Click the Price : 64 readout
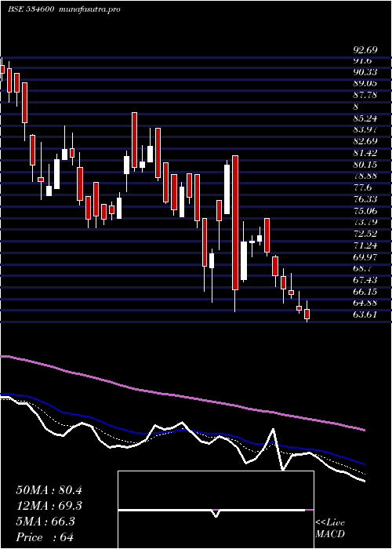Image resolution: width=392 pixels, height=549 pixels. tap(45, 536)
